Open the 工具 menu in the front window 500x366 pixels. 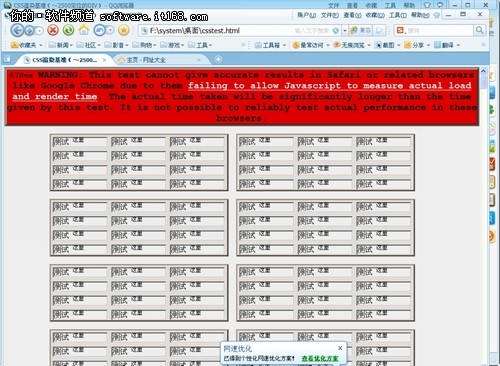point(398,15)
